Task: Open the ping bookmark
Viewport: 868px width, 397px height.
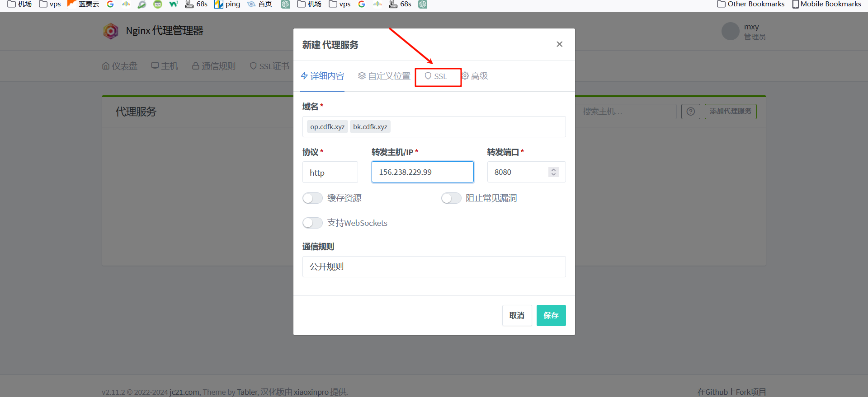Action: point(227,4)
